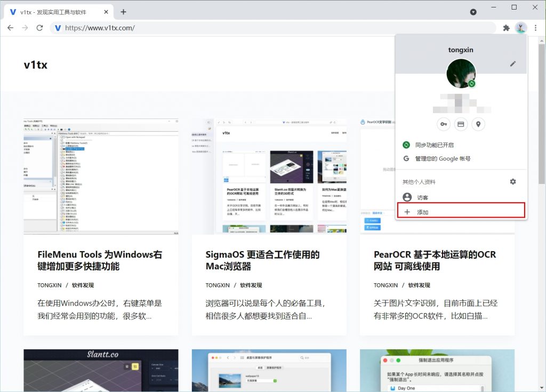Click the round dropdown icon in the title bar

473,12
